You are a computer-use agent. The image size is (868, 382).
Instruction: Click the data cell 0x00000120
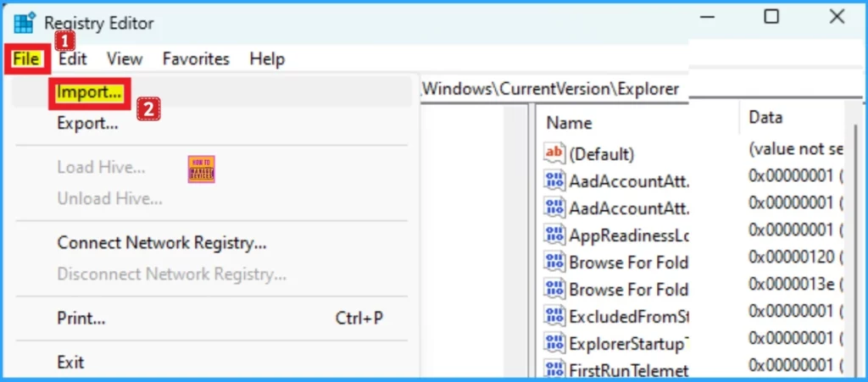[x=795, y=257]
